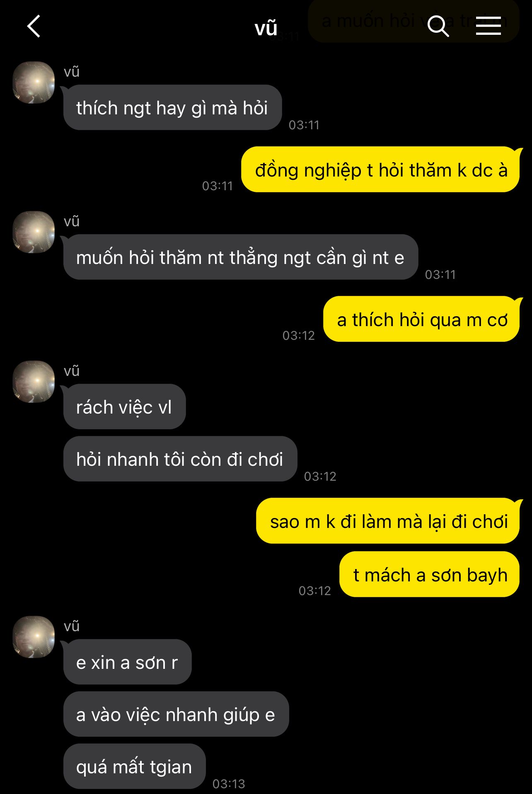532x794 pixels.
Task: Select yellow message 'sao m k đi làm mà lại đi chơi'
Action: (x=388, y=521)
